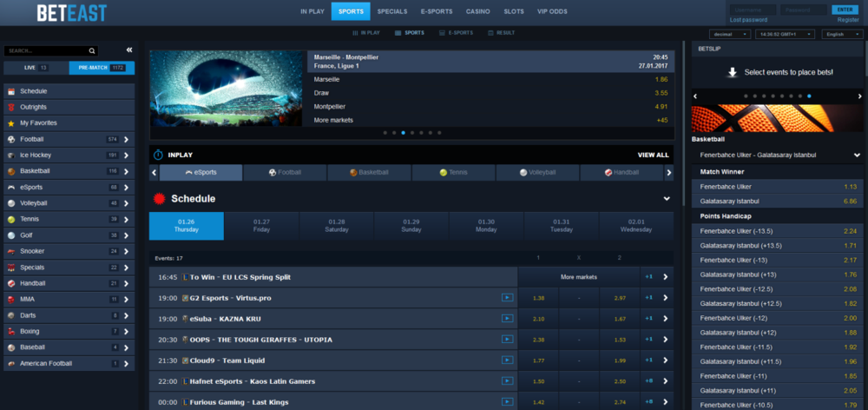Viewport: 868px width, 410px height.
Task: Click the Lost password link
Action: click(x=748, y=19)
